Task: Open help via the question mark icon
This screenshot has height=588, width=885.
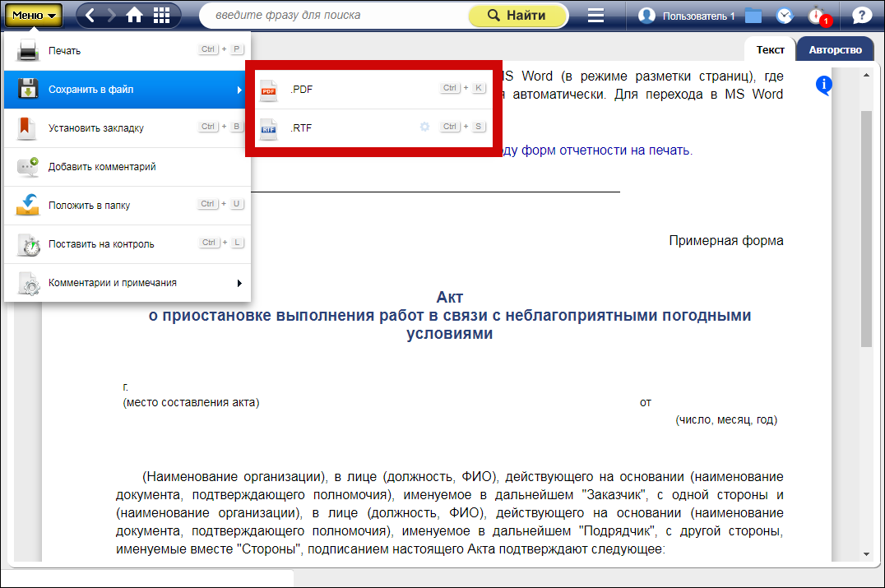Action: (x=862, y=16)
